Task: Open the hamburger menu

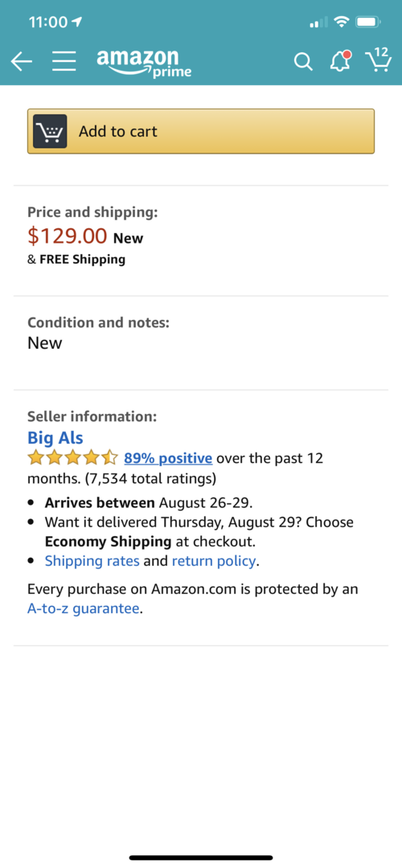Action: 64,62
